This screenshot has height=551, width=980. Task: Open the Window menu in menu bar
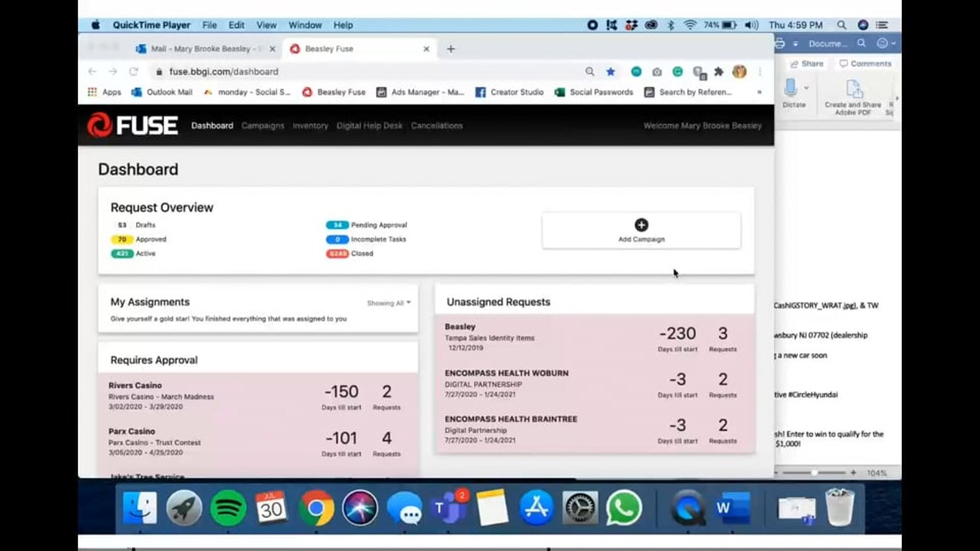tap(305, 25)
